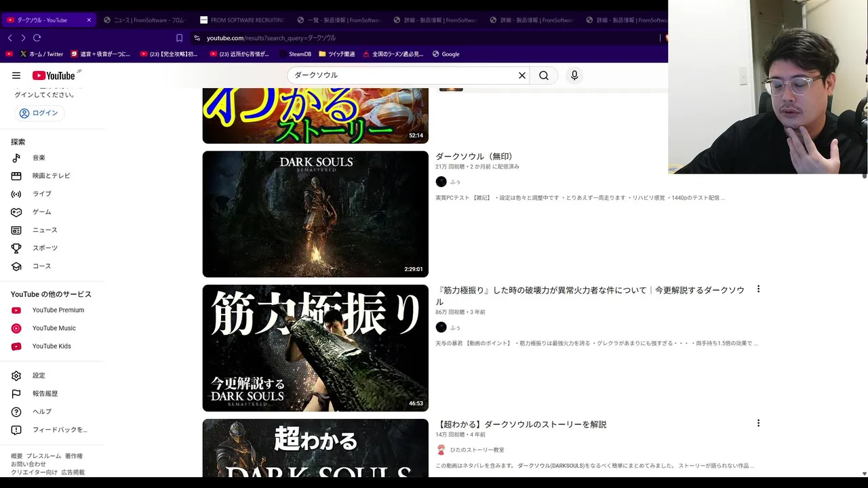Open the プレスルーム footer link

(43, 456)
